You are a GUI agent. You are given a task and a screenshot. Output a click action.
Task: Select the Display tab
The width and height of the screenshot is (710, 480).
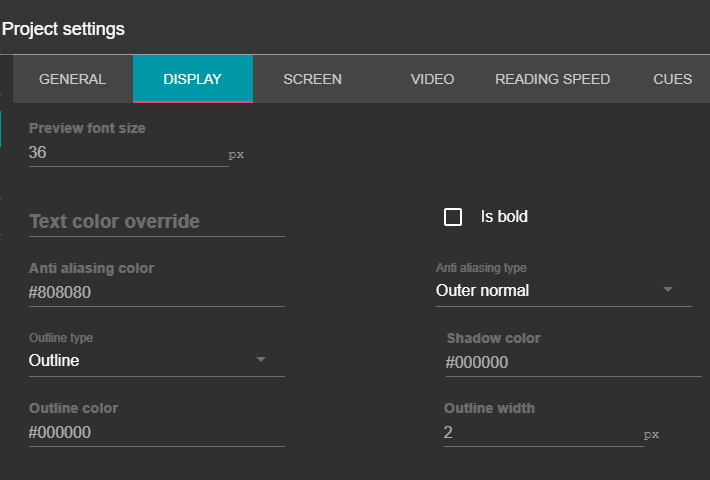click(x=192, y=79)
